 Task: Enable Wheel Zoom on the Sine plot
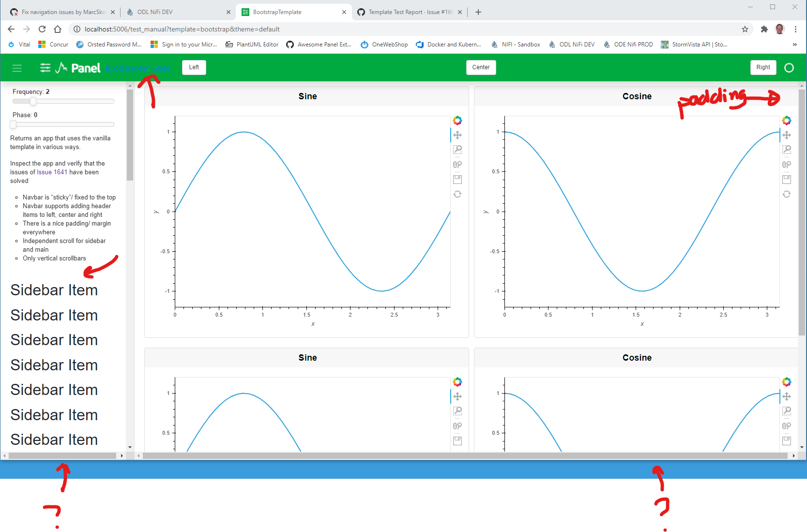point(457,164)
